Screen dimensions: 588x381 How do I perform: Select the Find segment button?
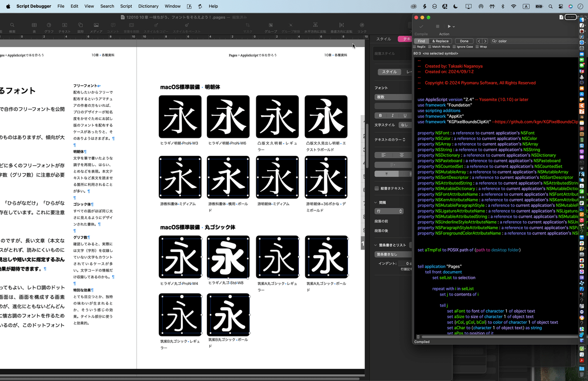[421, 41]
